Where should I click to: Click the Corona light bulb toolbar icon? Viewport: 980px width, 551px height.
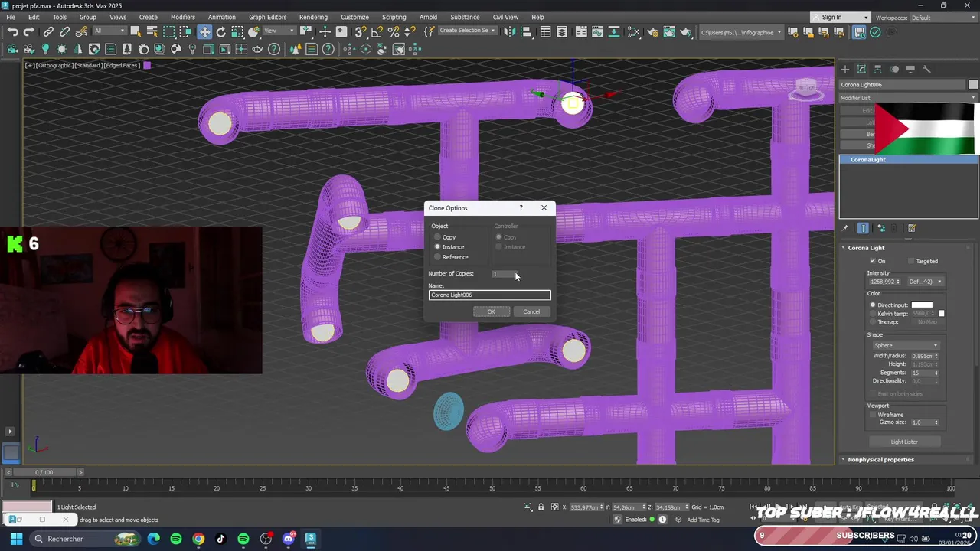[45, 49]
